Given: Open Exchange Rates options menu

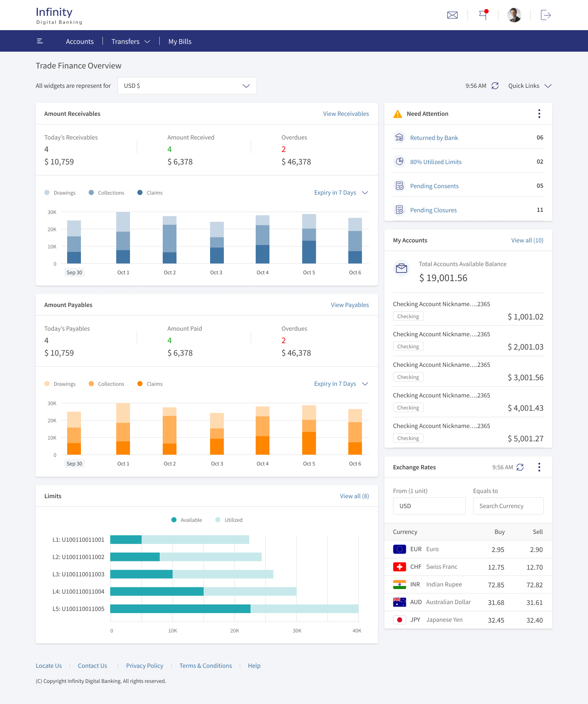Looking at the screenshot, I should pos(539,467).
